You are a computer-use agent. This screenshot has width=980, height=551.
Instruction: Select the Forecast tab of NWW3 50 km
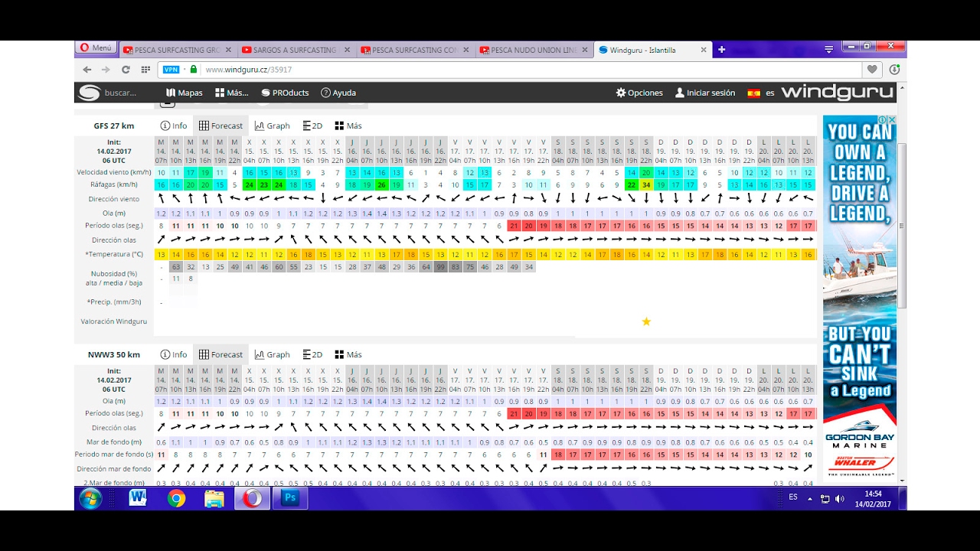coord(220,354)
